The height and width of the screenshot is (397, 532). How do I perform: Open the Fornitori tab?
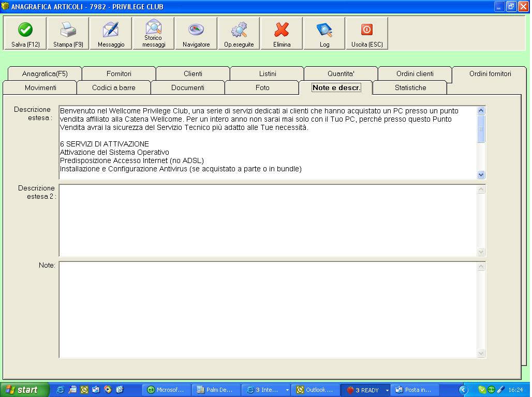point(119,73)
